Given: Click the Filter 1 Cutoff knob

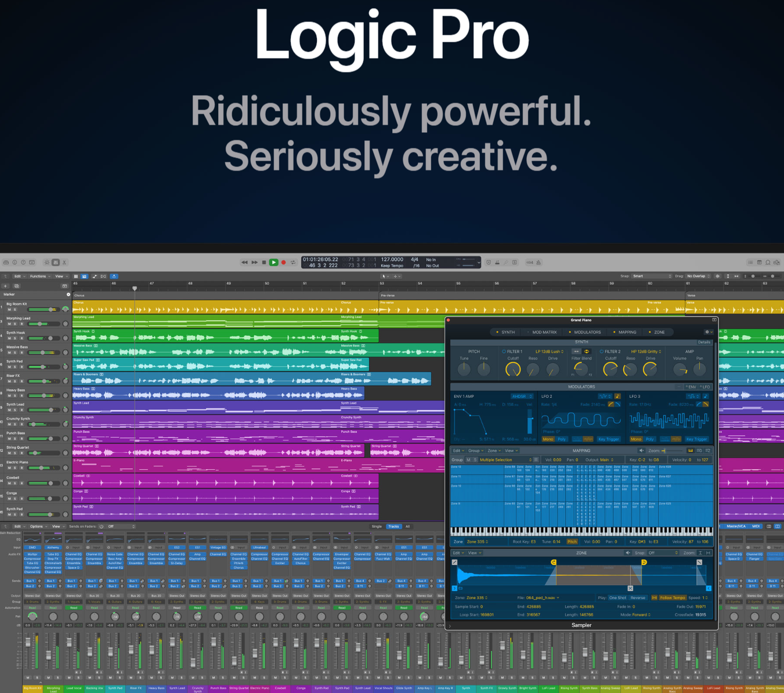Looking at the screenshot, I should [x=512, y=369].
